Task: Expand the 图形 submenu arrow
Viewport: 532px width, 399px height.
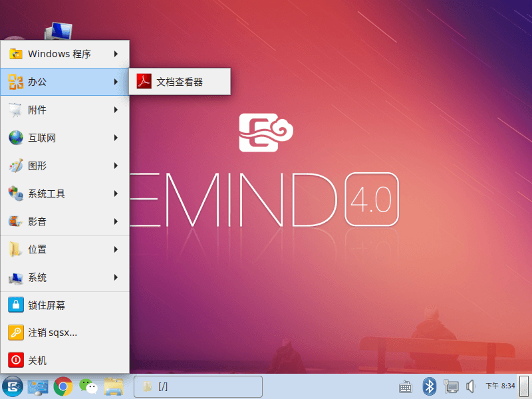Action: point(116,166)
